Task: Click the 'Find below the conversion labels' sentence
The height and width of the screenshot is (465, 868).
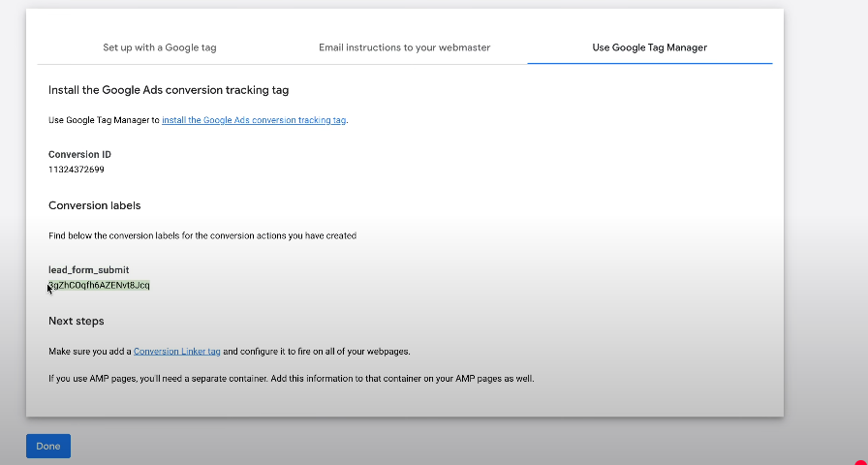Action: click(x=202, y=235)
